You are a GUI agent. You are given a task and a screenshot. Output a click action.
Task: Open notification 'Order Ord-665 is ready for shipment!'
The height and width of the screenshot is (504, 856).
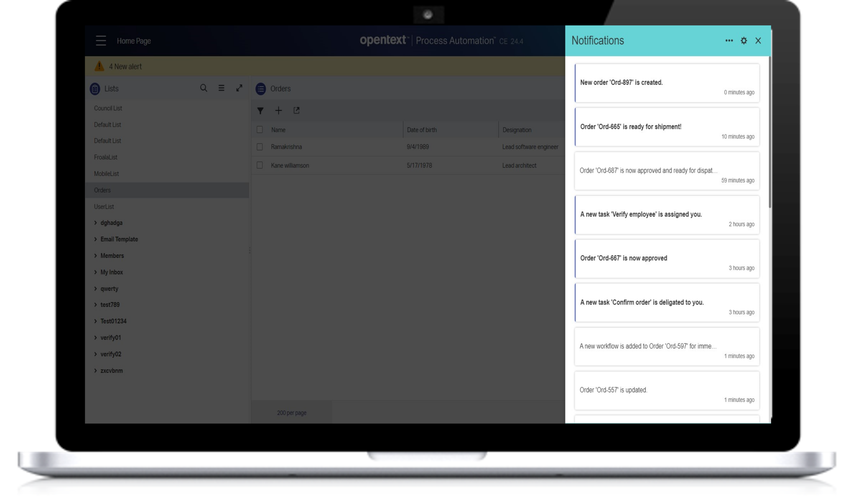(667, 127)
